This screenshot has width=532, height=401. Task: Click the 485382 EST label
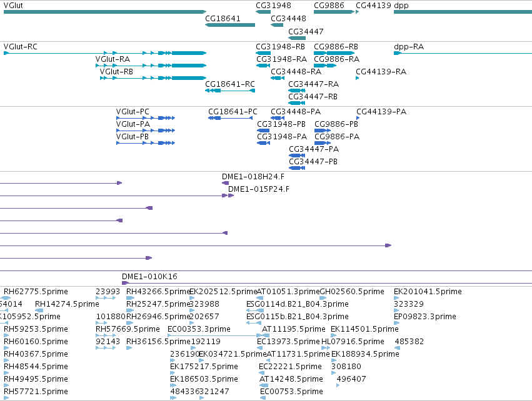click(x=409, y=342)
